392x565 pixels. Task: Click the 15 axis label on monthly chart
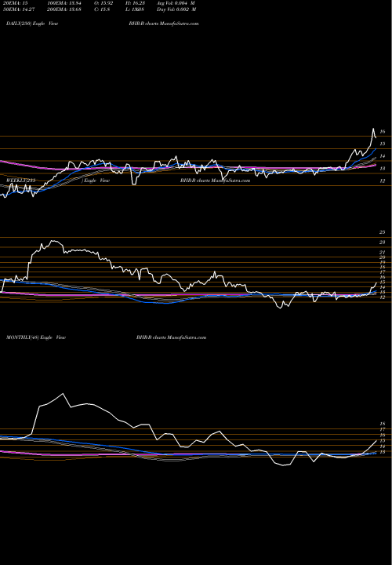pos(383,440)
